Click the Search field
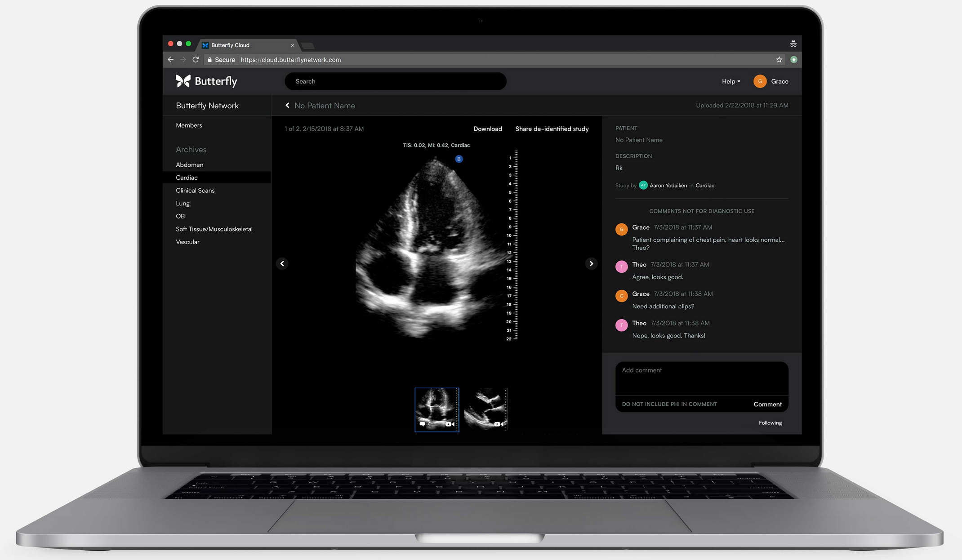The image size is (962, 560). (x=396, y=81)
